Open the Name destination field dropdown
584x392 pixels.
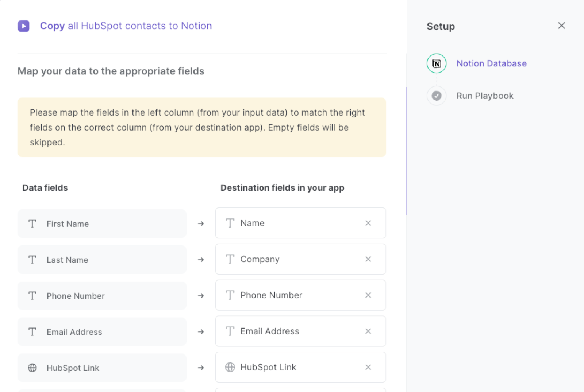[x=300, y=223]
